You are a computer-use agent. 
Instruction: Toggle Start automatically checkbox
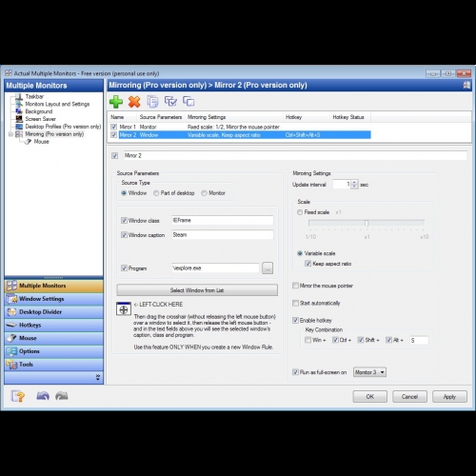pos(295,303)
